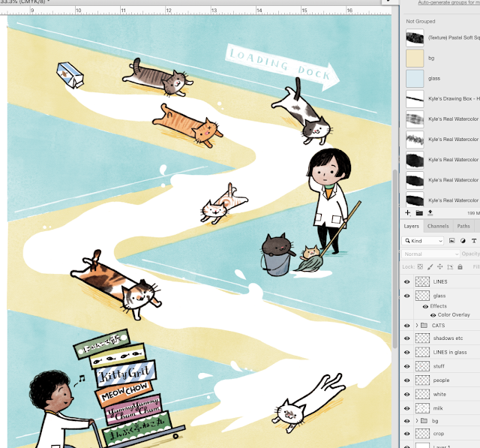
Task: Select the glass color swatch in Libraries
Action: [415, 78]
